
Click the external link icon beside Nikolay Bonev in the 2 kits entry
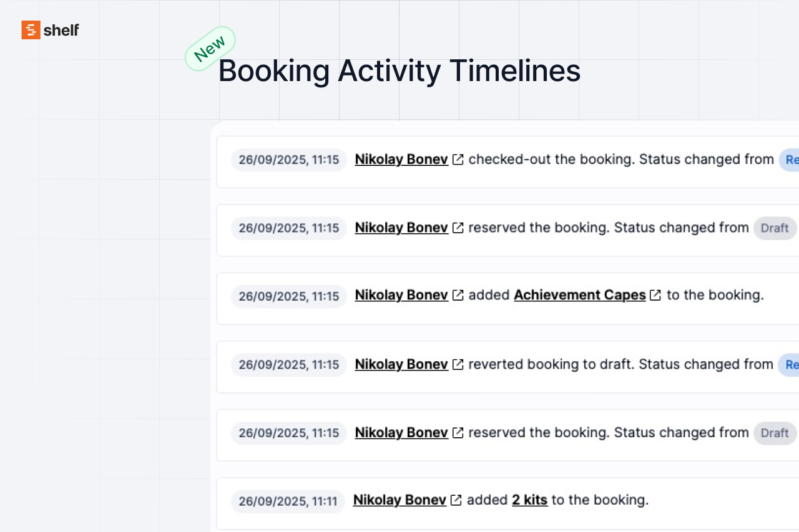pos(456,500)
